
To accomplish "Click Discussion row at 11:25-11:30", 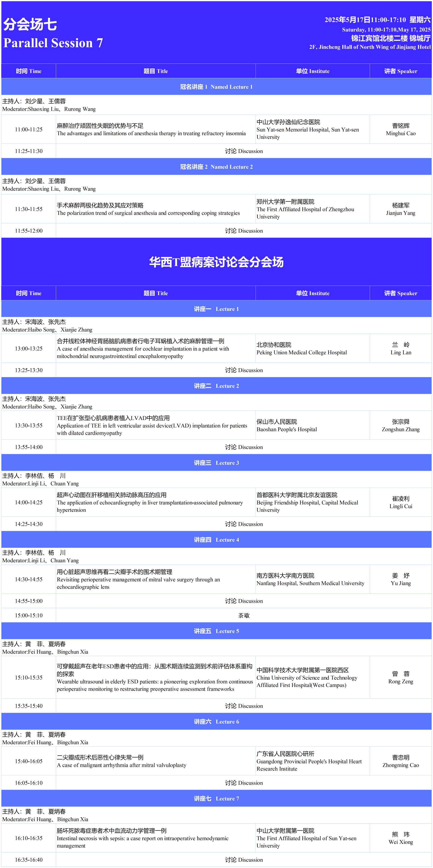I will [x=244, y=151].
